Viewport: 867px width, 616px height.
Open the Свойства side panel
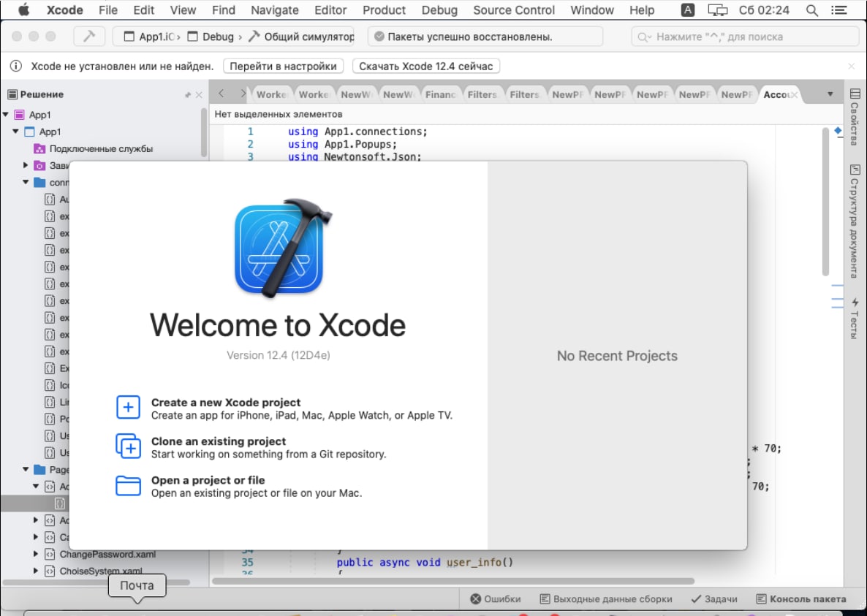pos(855,117)
